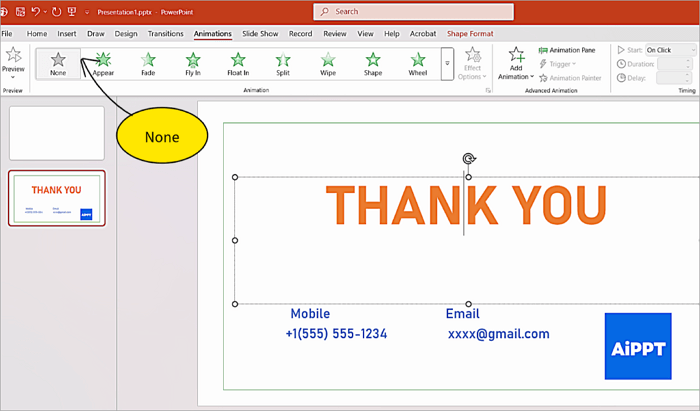Choose the Float In animation
The width and height of the screenshot is (700, 411).
click(x=238, y=63)
